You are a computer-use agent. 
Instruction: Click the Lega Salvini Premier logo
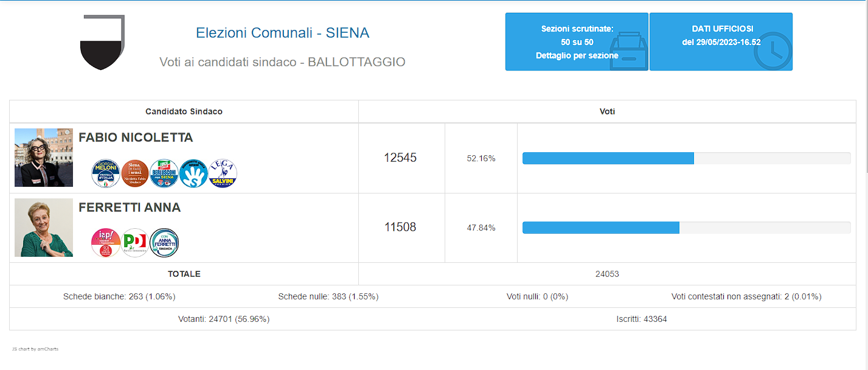tap(222, 173)
